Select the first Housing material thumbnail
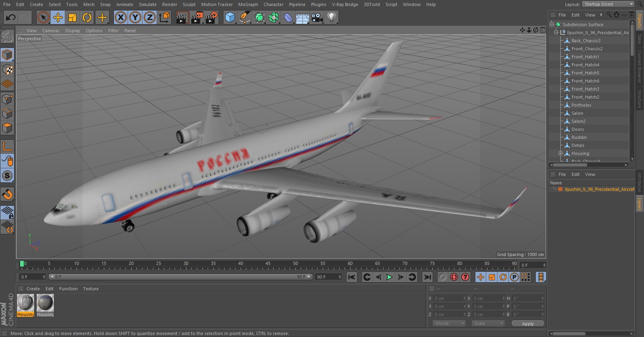The width and height of the screenshot is (644, 337). [x=26, y=303]
